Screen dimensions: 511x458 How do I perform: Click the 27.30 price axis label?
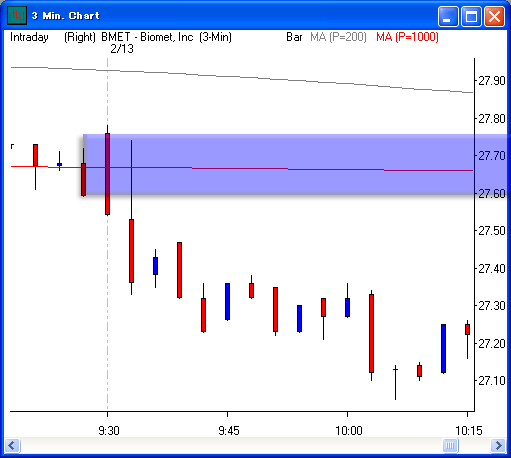(492, 306)
